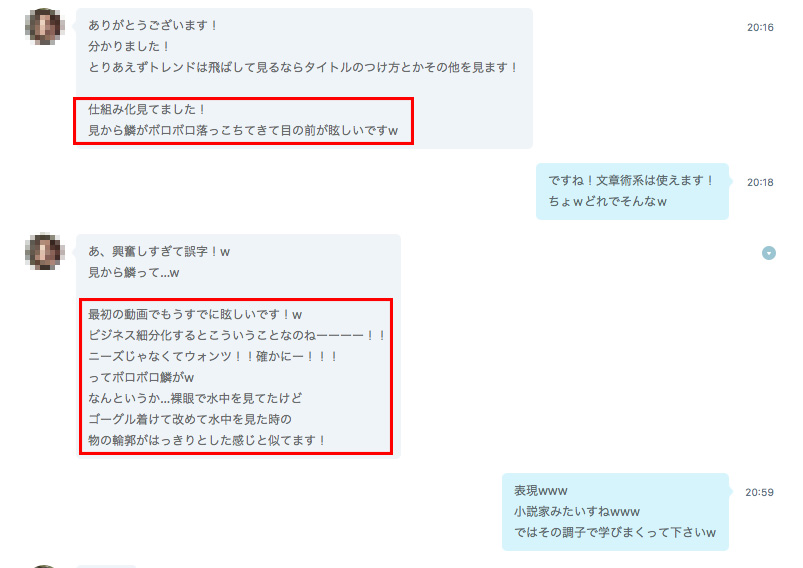Click the reply line ちょwどれでそんなw
This screenshot has height=568, width=803.
click(607, 201)
